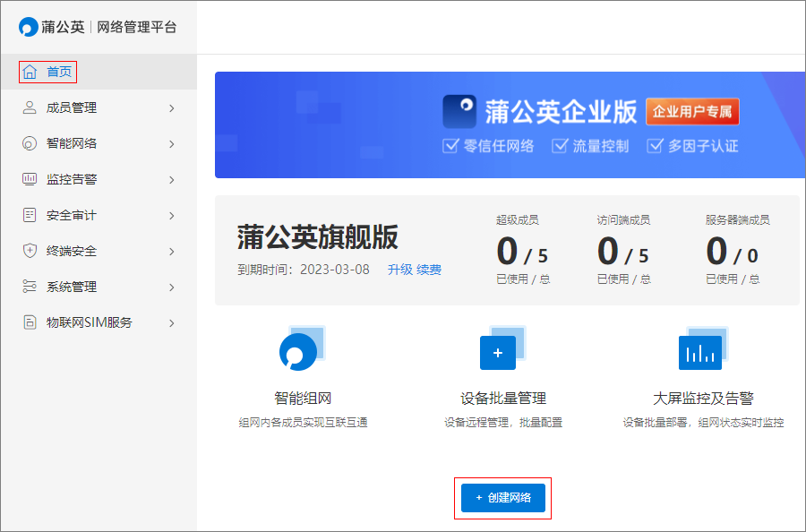Click the 大屏监控及告警 chart icon
This screenshot has width=806, height=532.
pos(703,348)
